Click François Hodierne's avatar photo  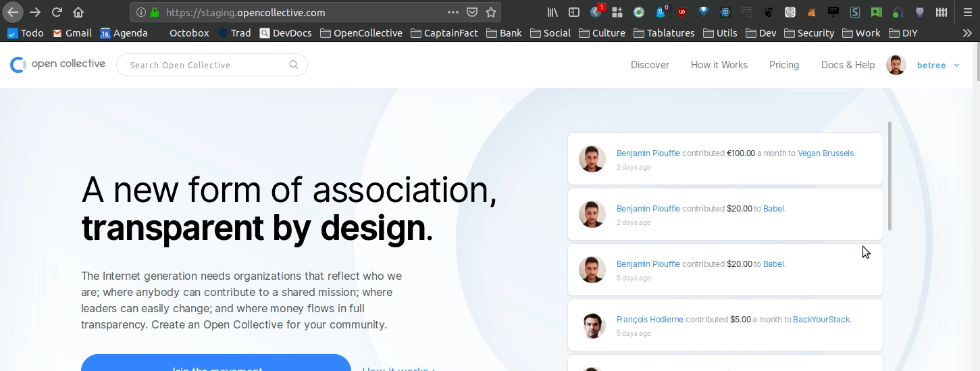click(x=592, y=325)
